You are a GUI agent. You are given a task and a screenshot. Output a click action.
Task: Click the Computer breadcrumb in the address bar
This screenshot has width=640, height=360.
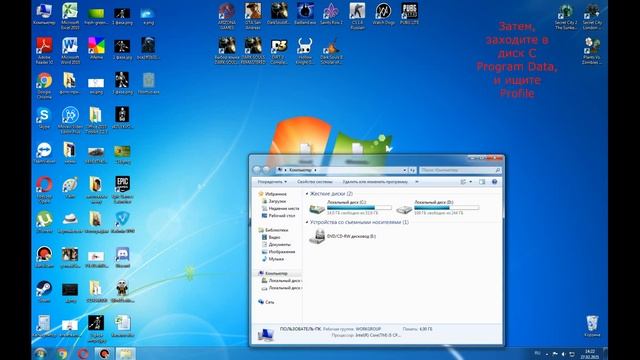pos(300,170)
